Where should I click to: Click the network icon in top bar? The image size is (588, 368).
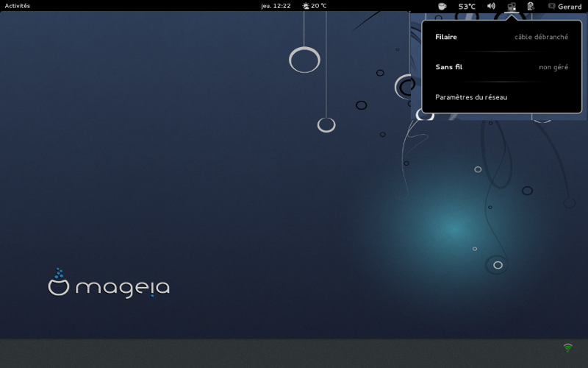tap(512, 7)
